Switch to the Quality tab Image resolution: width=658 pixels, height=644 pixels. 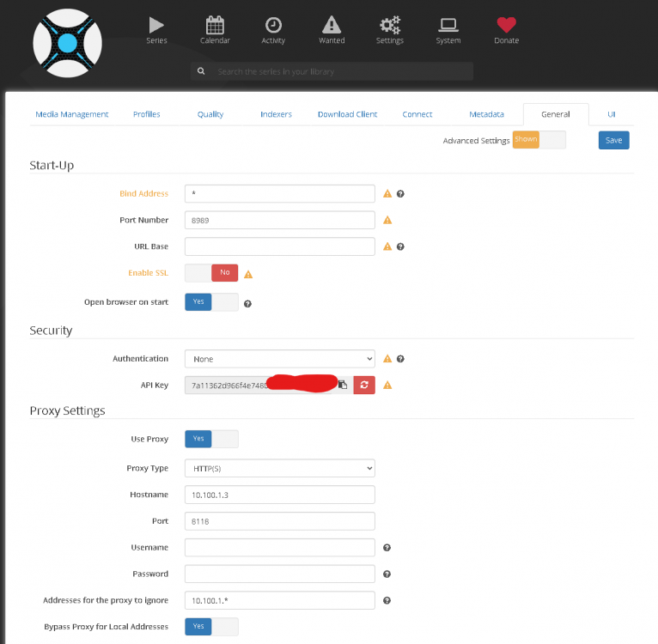tap(210, 114)
